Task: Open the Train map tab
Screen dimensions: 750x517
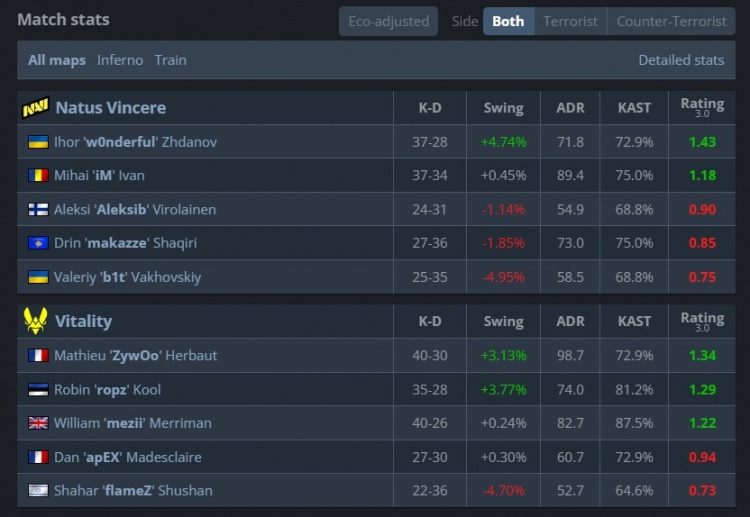Action: 170,60
